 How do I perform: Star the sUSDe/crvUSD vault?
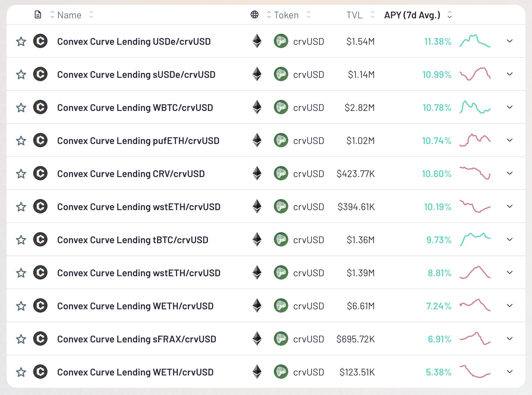(21, 74)
